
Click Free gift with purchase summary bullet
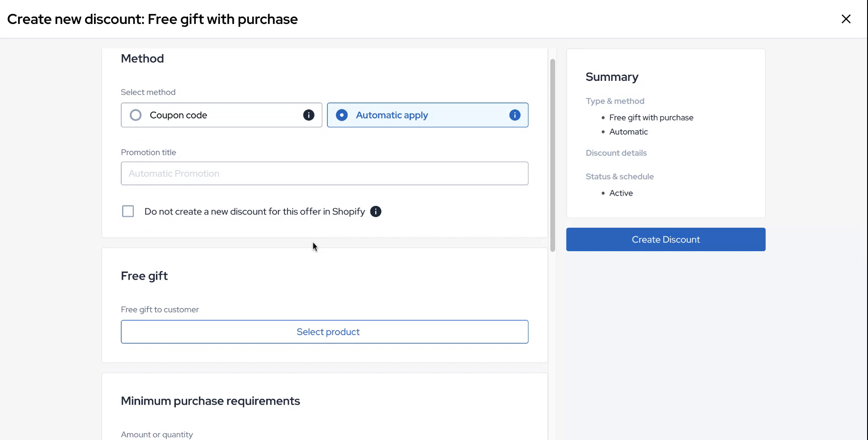651,117
